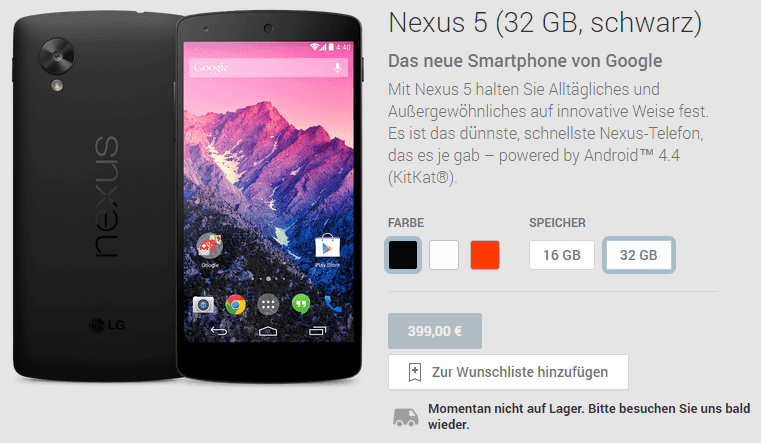Open the app drawer icon on phone
The height and width of the screenshot is (443, 761).
268,305
